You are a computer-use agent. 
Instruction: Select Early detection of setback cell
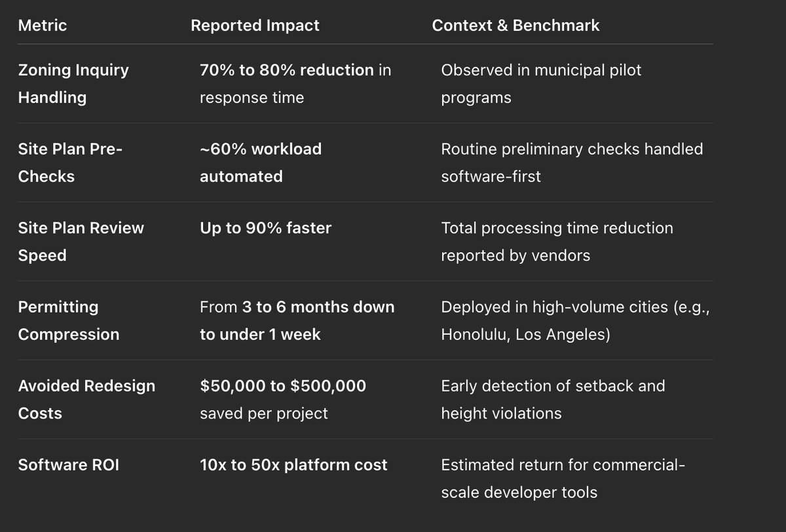point(553,399)
